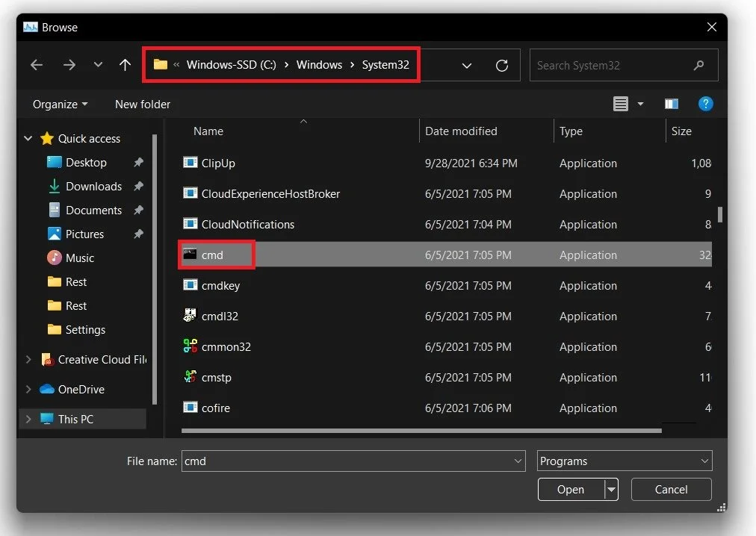The image size is (756, 536).
Task: Collapse the Quick access tree
Action: pyautogui.click(x=28, y=138)
